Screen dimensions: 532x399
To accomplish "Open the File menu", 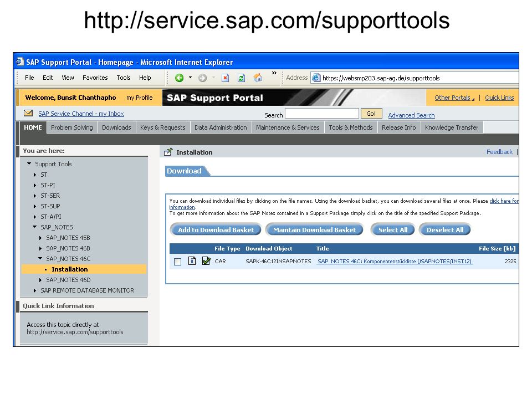I will tap(29, 78).
